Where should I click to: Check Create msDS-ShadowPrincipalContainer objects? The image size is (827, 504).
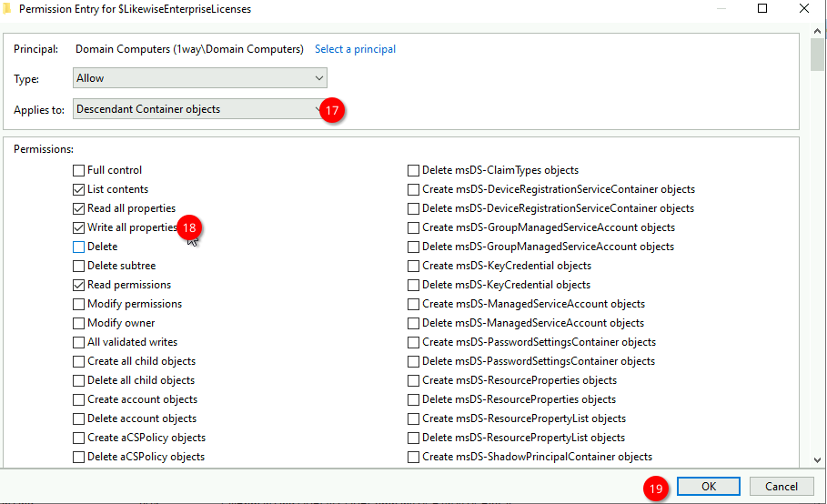413,457
